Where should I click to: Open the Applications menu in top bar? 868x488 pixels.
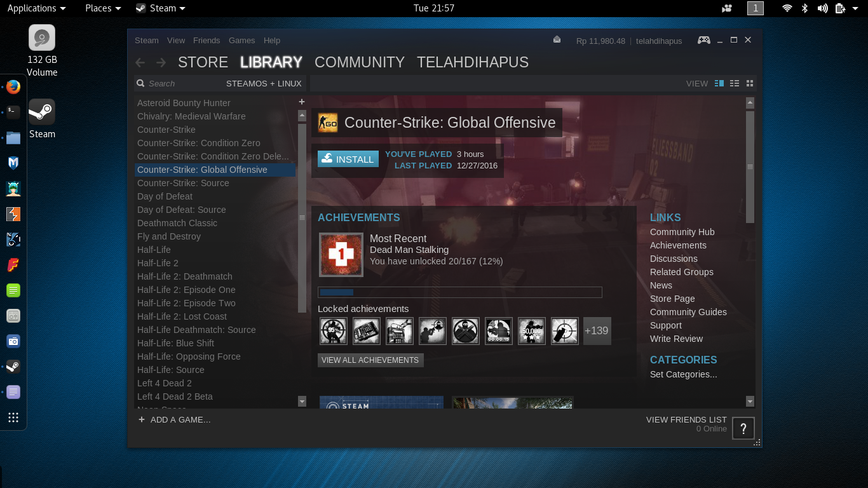click(x=36, y=8)
